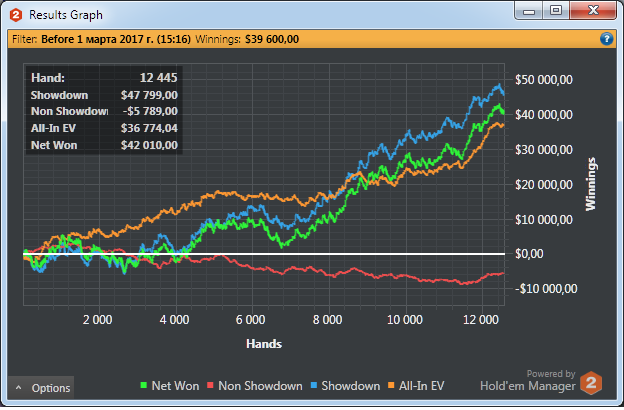This screenshot has width=624, height=410.
Task: Click the orange All-In EV legend swatch
Action: (x=391, y=385)
